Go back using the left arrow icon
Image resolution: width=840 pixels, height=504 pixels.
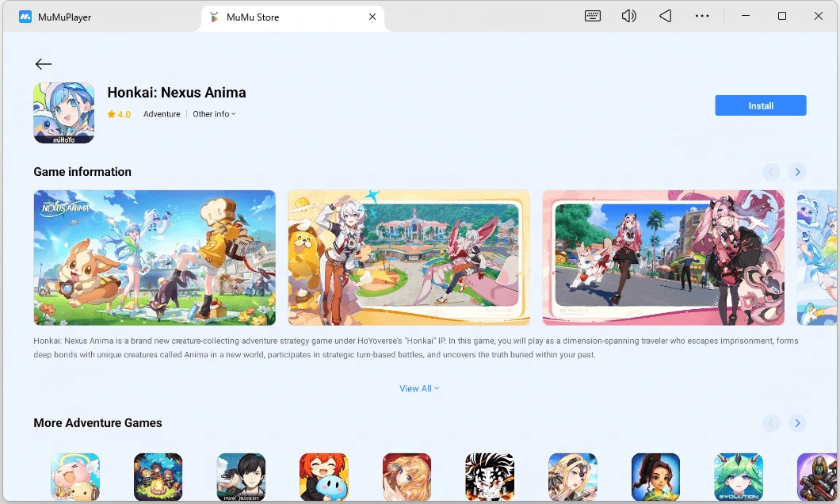[44, 64]
